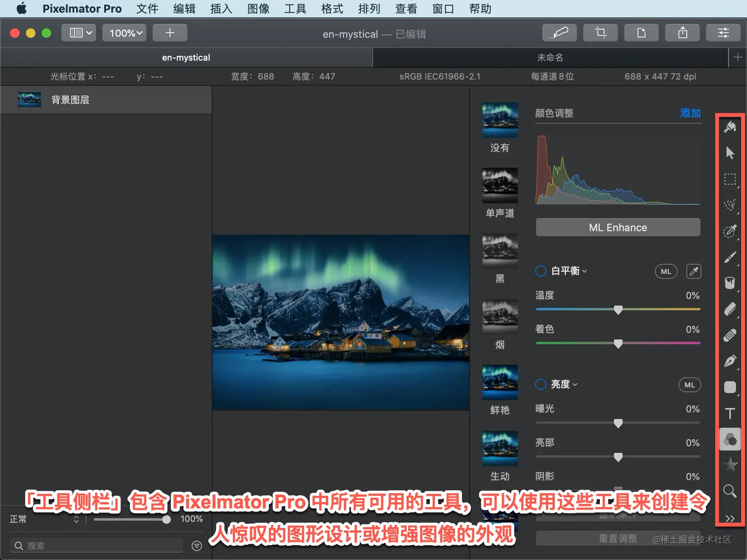Click the 曝光 slider handle

pyautogui.click(x=618, y=424)
